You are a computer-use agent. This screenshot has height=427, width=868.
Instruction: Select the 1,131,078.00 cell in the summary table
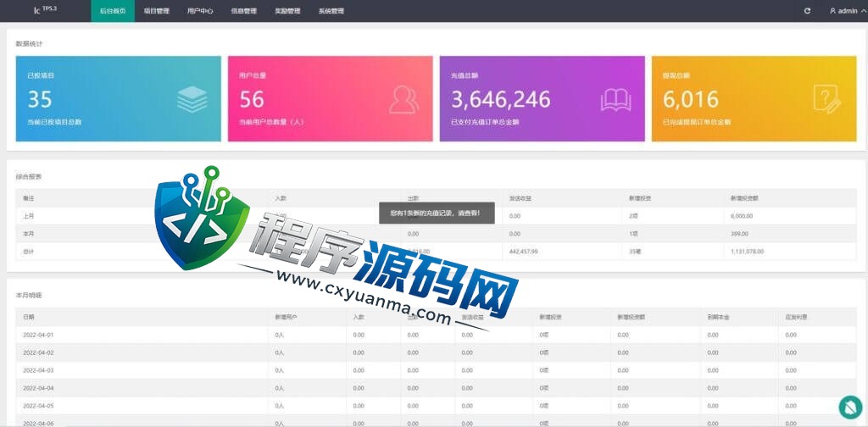pyautogui.click(x=747, y=251)
